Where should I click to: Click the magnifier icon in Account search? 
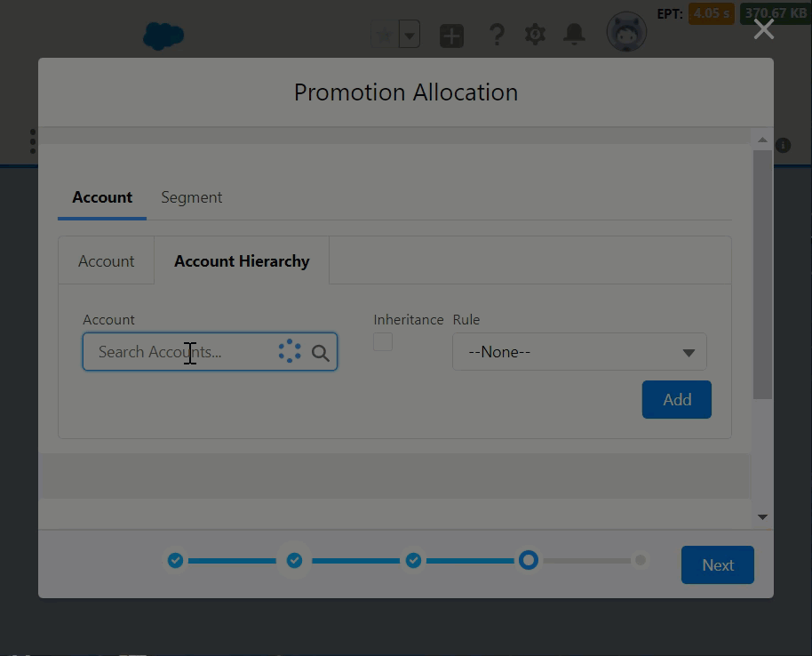point(321,353)
